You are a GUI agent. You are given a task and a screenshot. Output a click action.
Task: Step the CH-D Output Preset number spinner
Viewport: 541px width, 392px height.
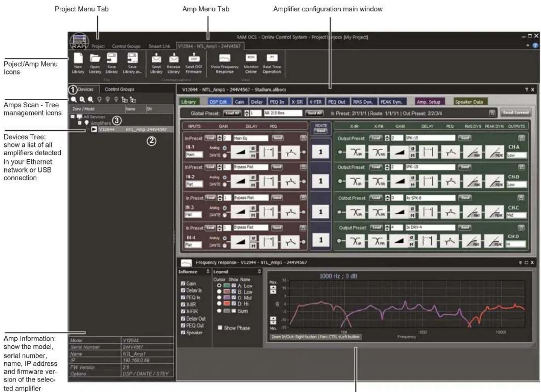(x=387, y=227)
